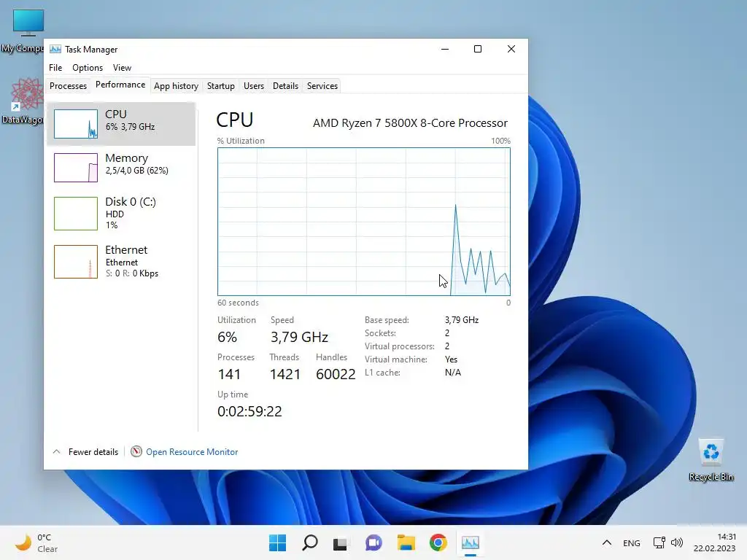The image size is (747, 560).
Task: Open the Users tab
Action: coord(253,86)
